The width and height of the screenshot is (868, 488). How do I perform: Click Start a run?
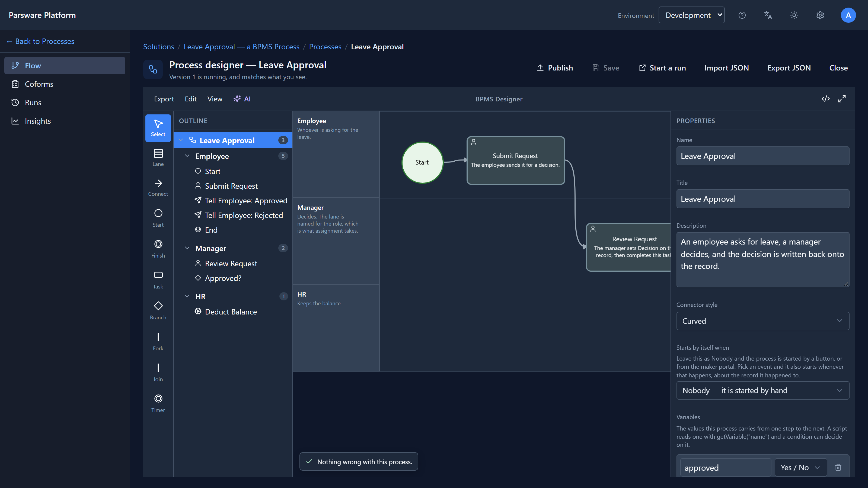(662, 68)
